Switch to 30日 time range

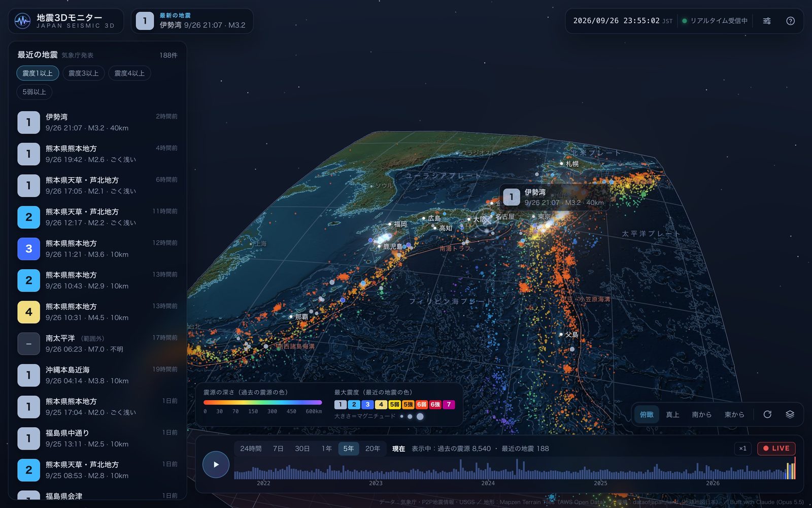click(302, 449)
